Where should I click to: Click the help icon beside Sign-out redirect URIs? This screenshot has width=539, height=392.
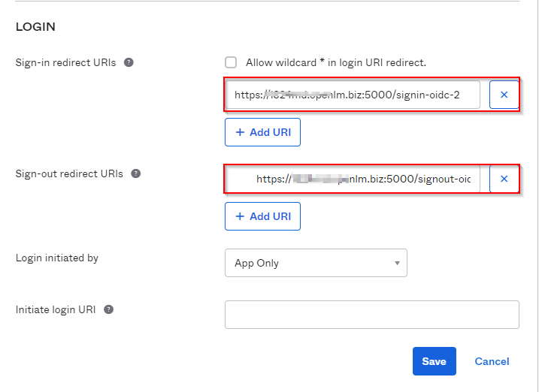(135, 173)
